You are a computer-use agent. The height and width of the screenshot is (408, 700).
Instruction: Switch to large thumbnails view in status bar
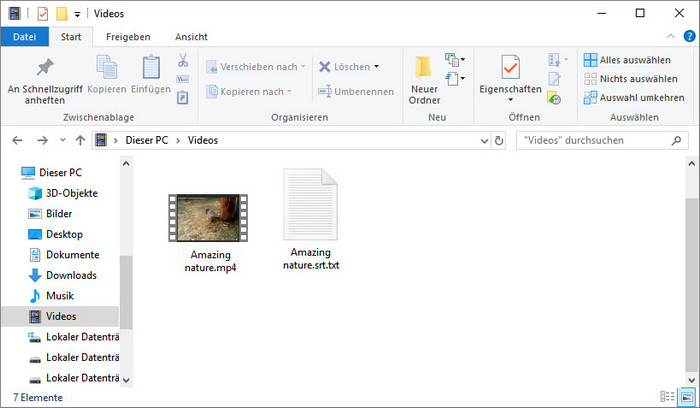(685, 397)
